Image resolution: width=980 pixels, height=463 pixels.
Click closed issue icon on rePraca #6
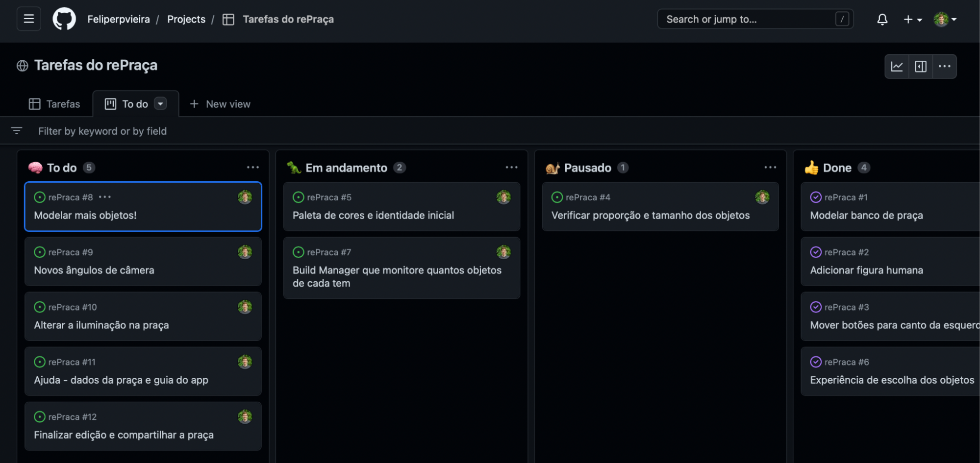click(x=816, y=362)
